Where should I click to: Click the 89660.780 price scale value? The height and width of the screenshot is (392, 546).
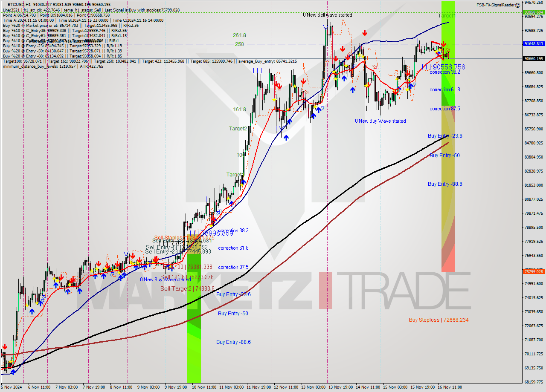pyautogui.click(x=534, y=72)
